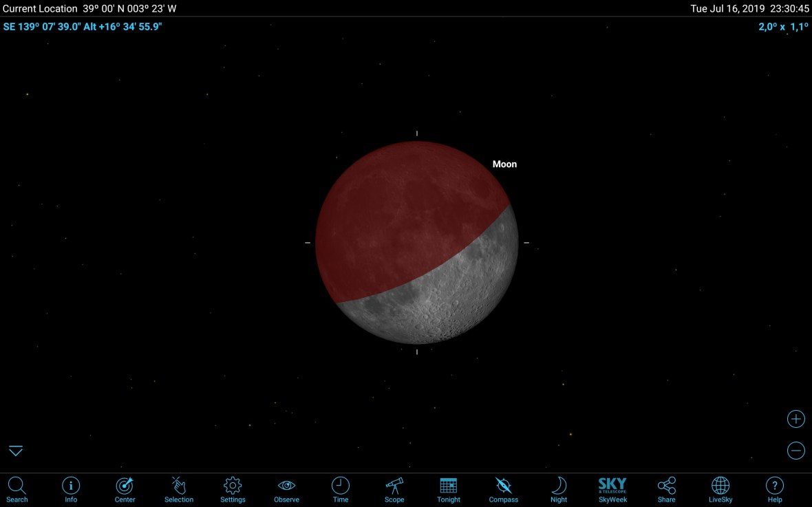
Task: Toggle Compass mode
Action: (503, 489)
